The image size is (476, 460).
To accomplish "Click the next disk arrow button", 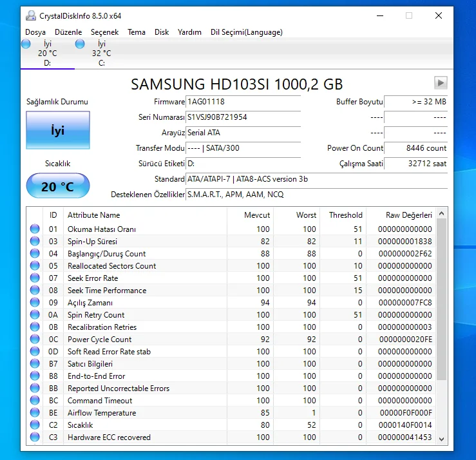I will [x=441, y=82].
